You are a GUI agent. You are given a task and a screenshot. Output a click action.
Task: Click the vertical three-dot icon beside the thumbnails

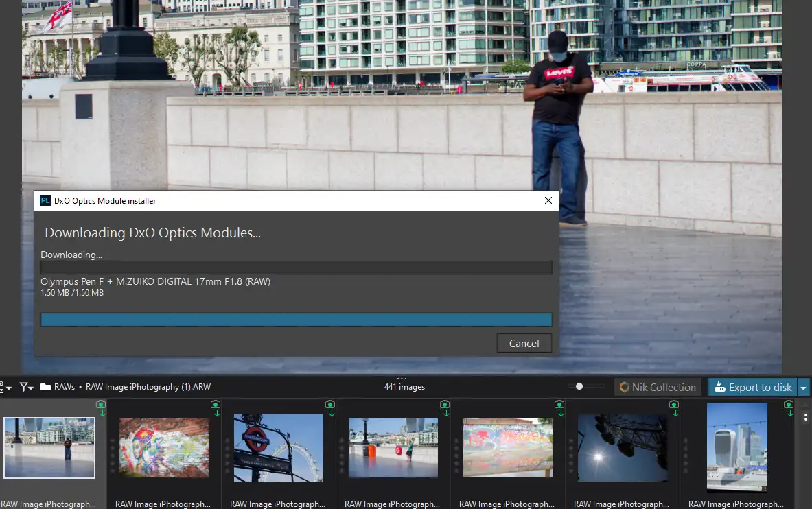[x=805, y=417]
